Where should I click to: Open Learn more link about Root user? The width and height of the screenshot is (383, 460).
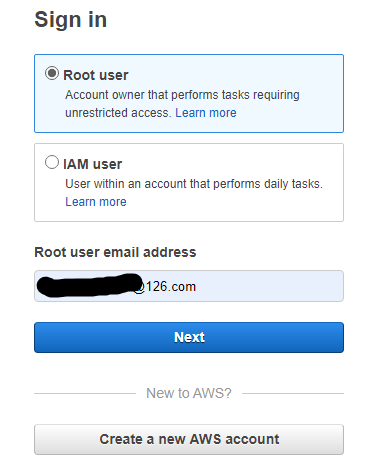pos(206,113)
